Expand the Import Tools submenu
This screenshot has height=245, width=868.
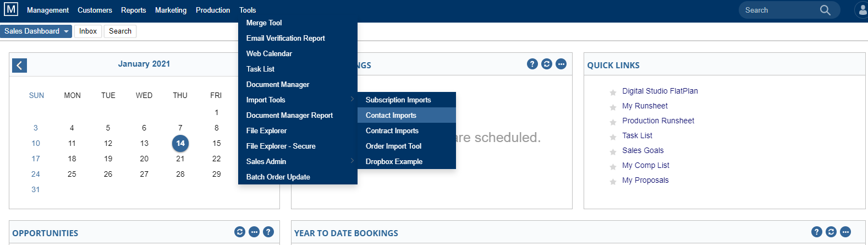click(x=298, y=100)
